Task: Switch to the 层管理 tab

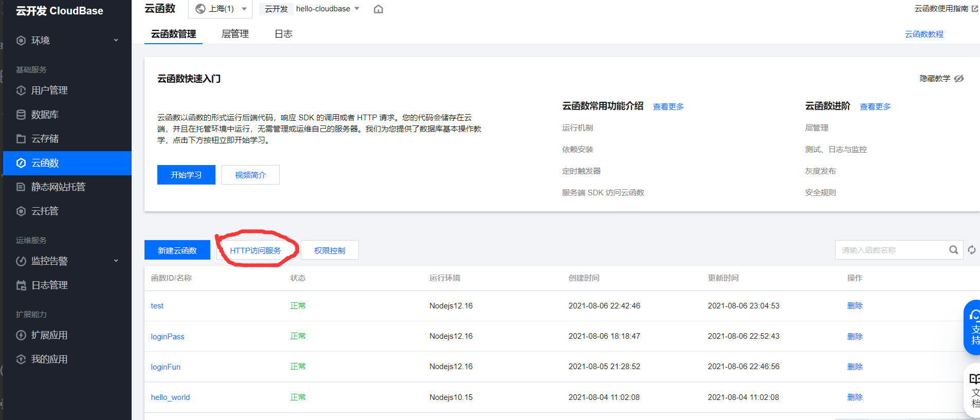Action: pos(235,34)
